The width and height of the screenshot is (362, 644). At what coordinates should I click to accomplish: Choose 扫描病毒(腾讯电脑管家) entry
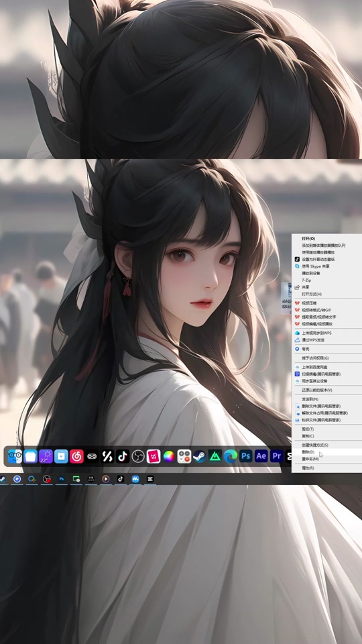click(326, 374)
